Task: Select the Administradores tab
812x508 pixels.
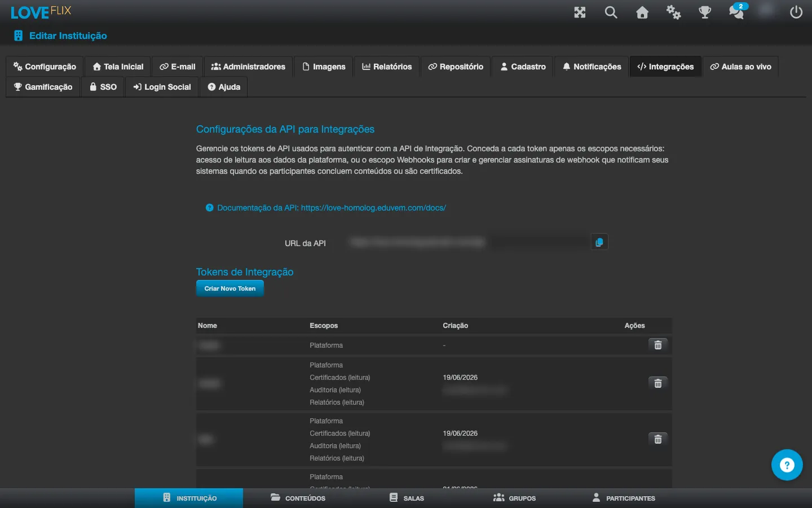Action: point(248,67)
